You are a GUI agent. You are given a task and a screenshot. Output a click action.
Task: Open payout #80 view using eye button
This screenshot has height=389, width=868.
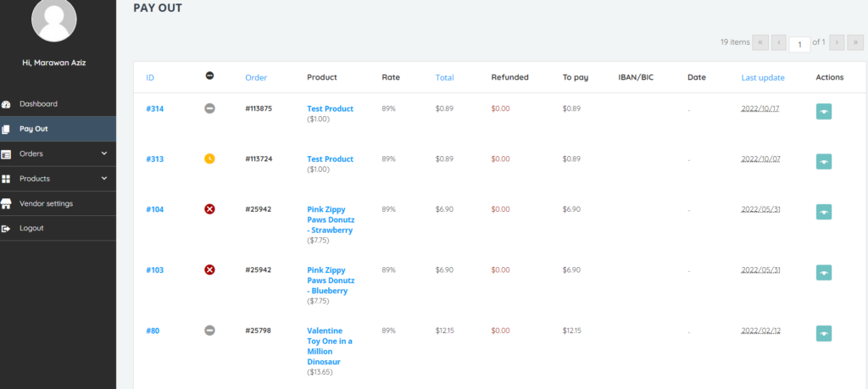[x=824, y=333]
